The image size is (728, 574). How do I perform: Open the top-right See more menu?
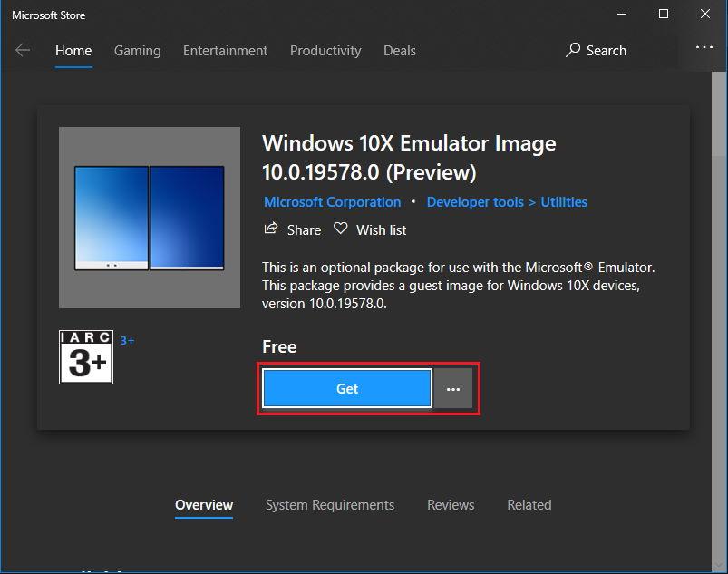(x=704, y=47)
